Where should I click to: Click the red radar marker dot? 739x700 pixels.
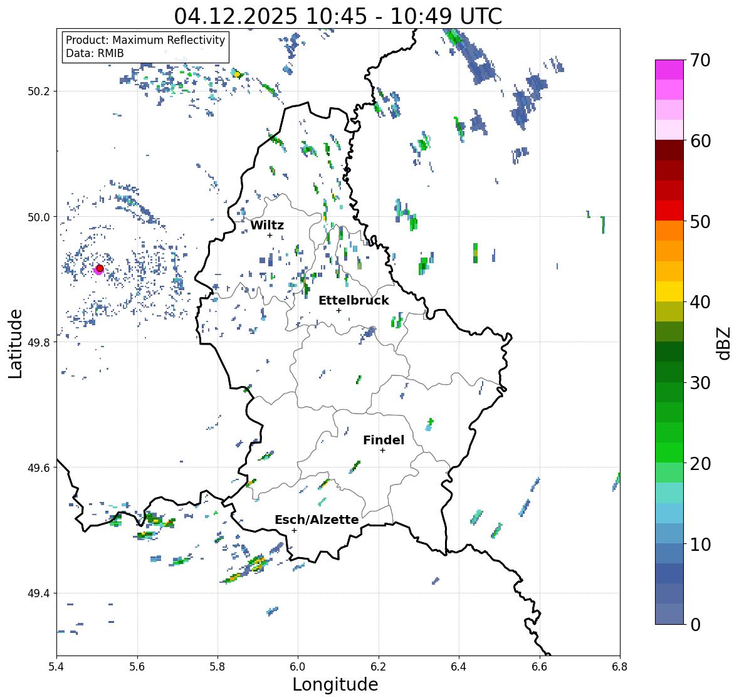click(100, 268)
